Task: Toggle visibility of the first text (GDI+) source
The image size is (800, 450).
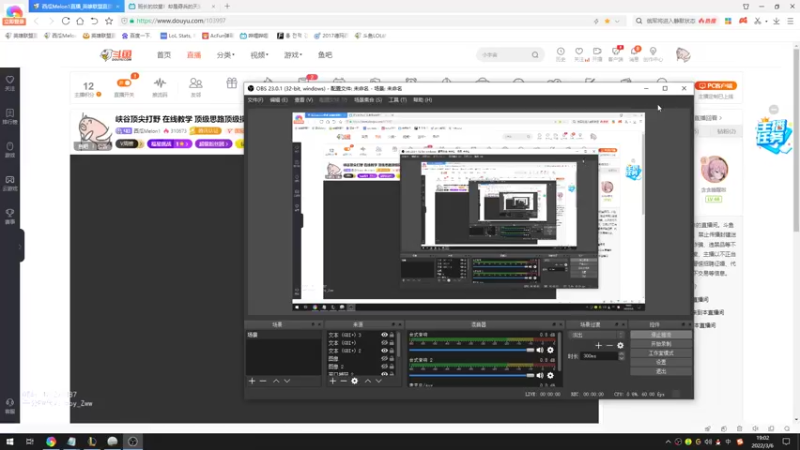Action: click(384, 335)
